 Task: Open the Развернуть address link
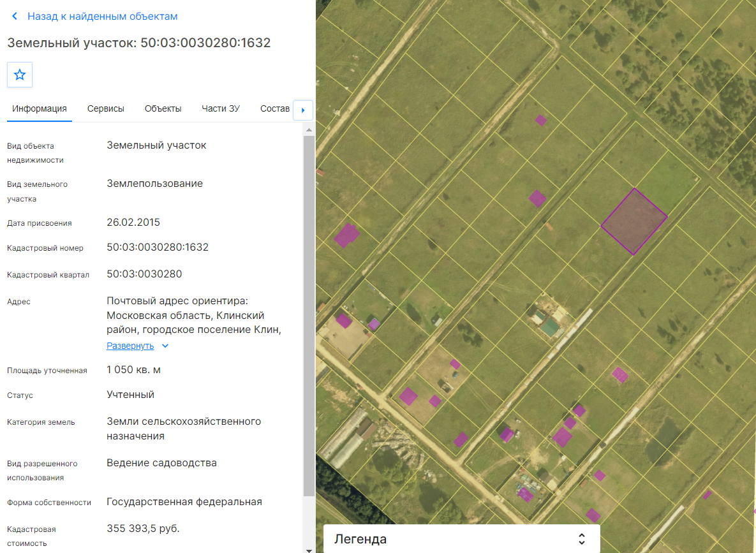click(x=130, y=346)
